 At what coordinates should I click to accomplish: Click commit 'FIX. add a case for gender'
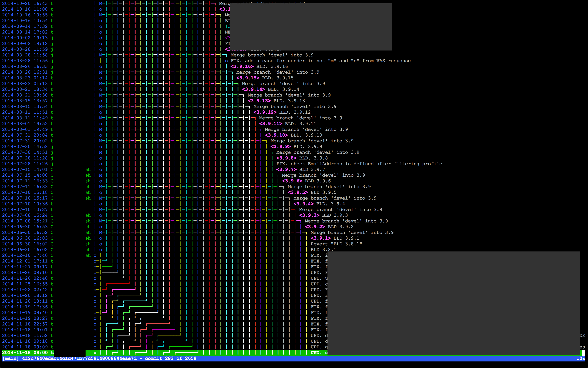[321, 61]
